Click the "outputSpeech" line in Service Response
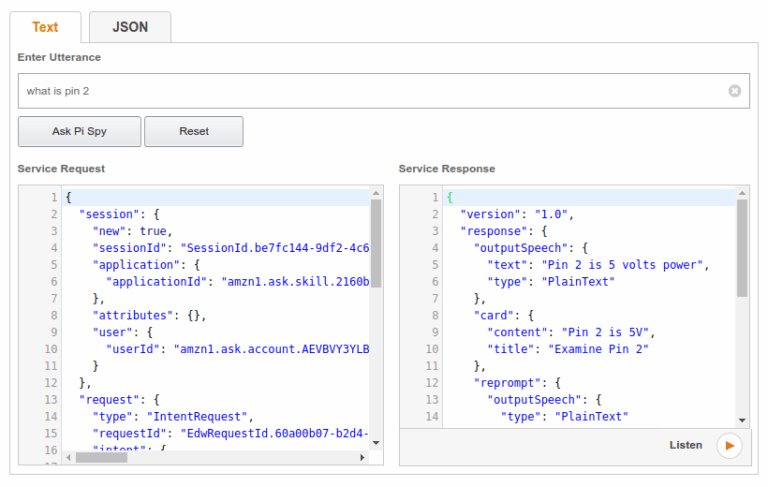768x487 pixels. 530,246
